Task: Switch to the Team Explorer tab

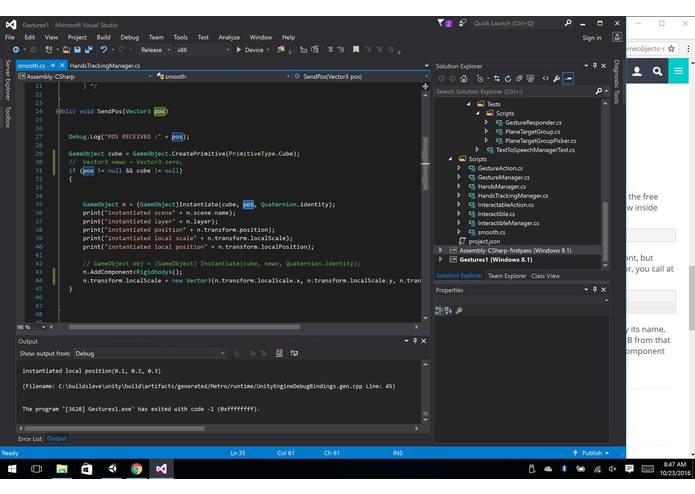Action: [507, 276]
